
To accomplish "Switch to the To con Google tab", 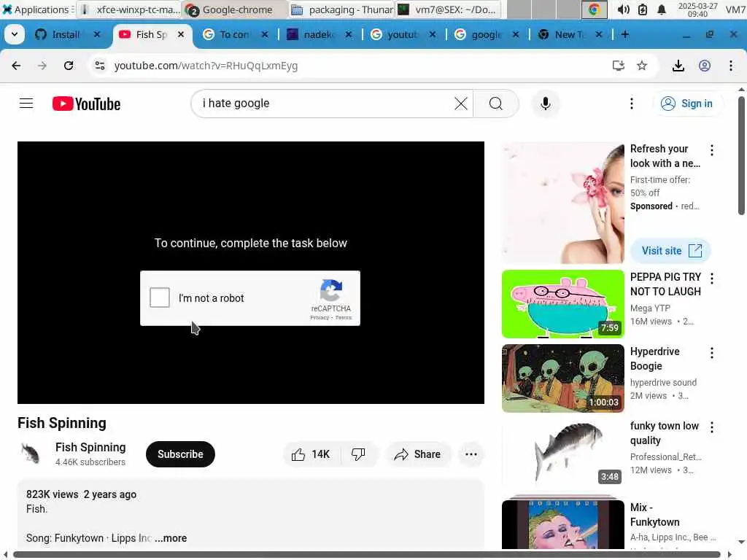I will click(x=233, y=34).
